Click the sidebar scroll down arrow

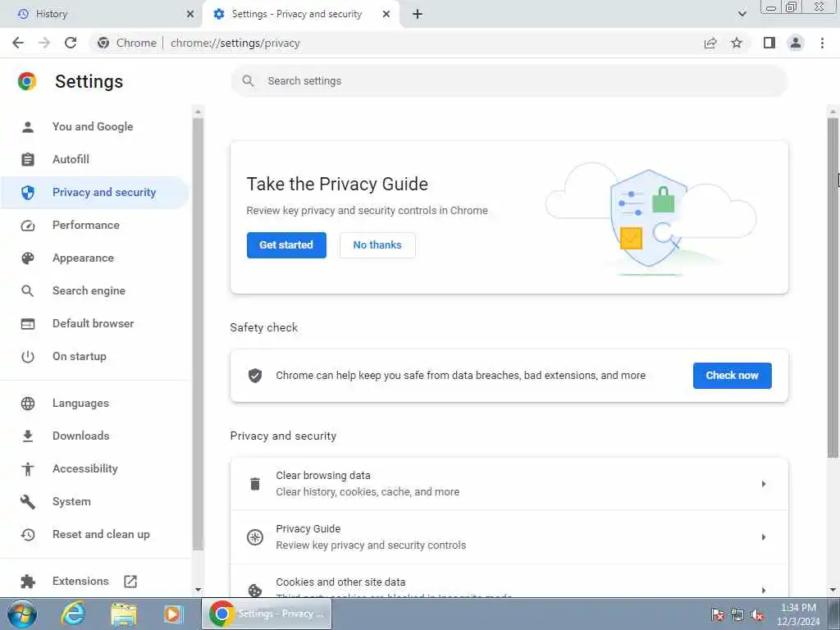(x=199, y=589)
